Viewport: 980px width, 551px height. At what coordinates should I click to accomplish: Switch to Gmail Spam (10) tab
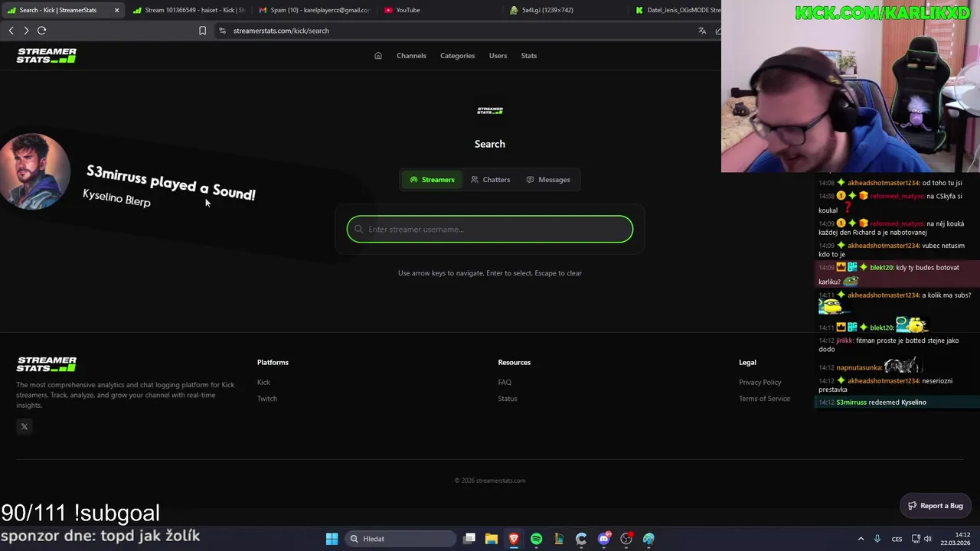click(x=314, y=10)
